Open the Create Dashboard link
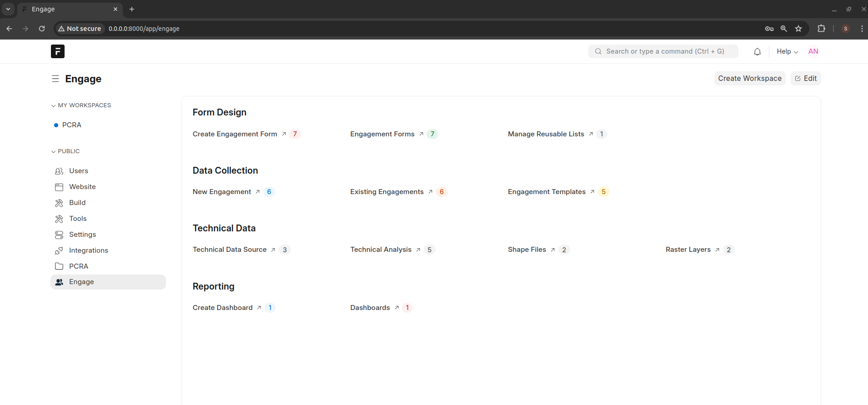Viewport: 868px width, 405px height. [223, 308]
